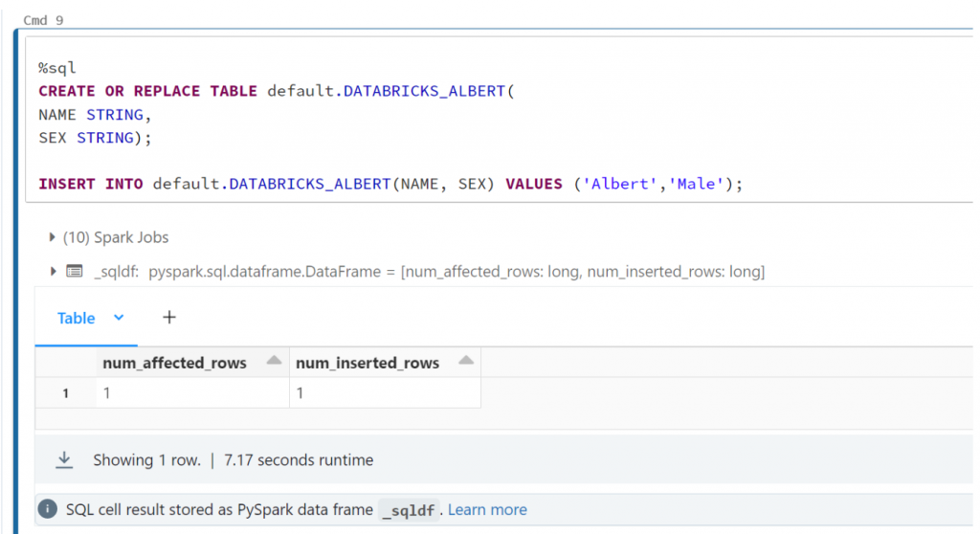Viewport: 980px width, 534px height.
Task: Open the Learn more link
Action: [487, 510]
